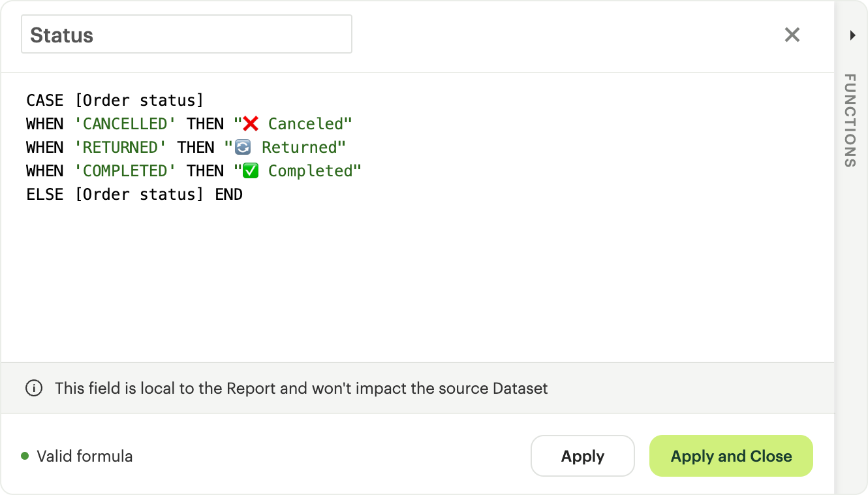Click the ELSE keyword in the formula

tap(45, 195)
